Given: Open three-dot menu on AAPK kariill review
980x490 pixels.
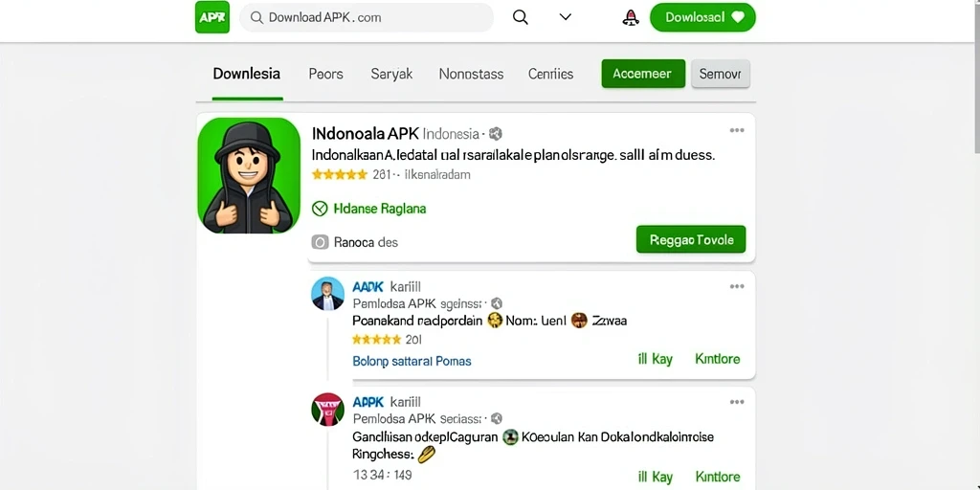Looking at the screenshot, I should 737,287.
